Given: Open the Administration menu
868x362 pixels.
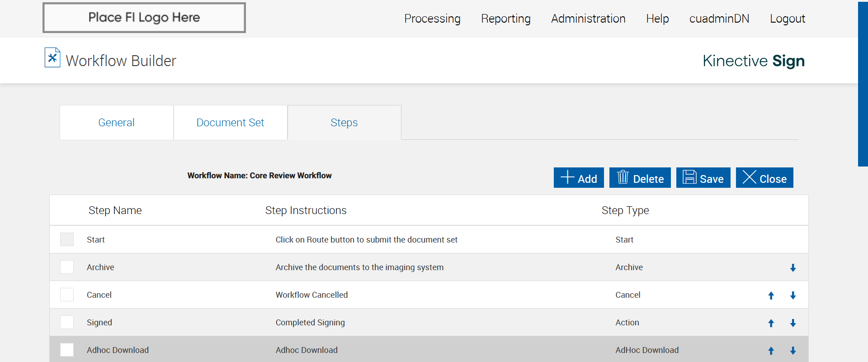Looking at the screenshot, I should [x=588, y=19].
